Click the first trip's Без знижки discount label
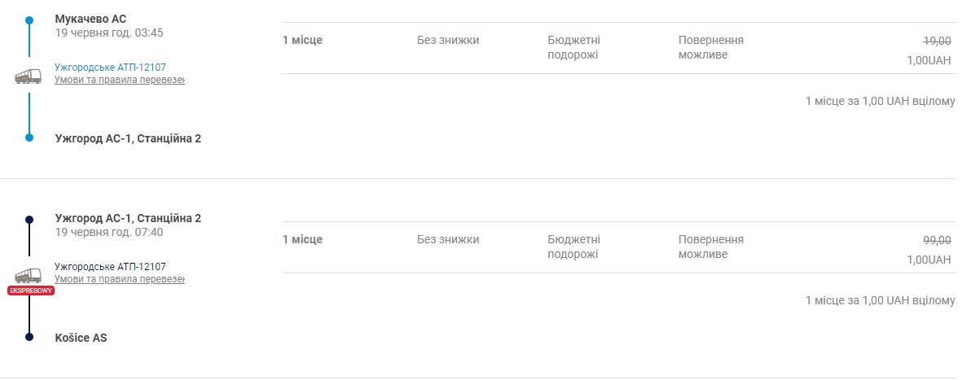Image resolution: width=980 pixels, height=380 pixels. [448, 40]
